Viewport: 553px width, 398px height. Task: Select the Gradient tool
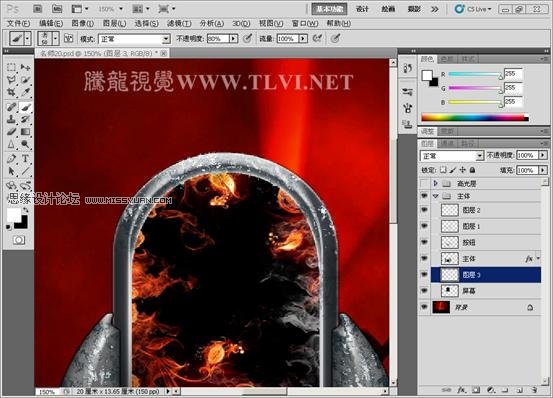pos(25,132)
